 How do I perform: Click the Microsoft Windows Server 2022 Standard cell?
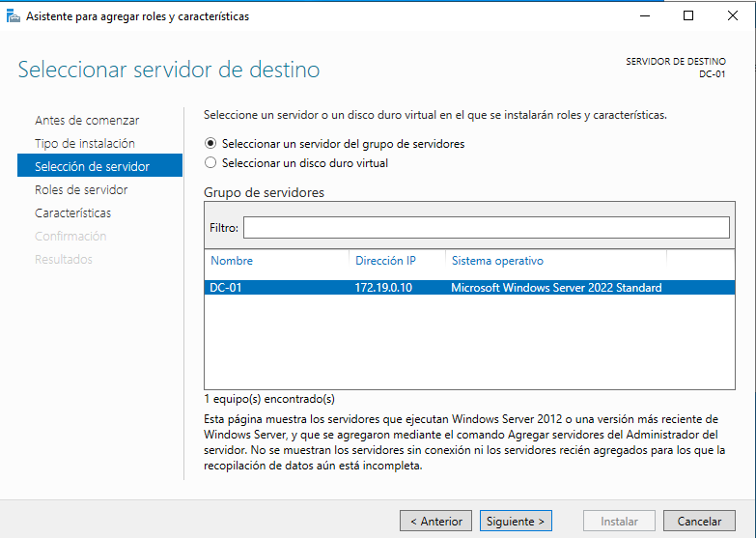coord(556,288)
